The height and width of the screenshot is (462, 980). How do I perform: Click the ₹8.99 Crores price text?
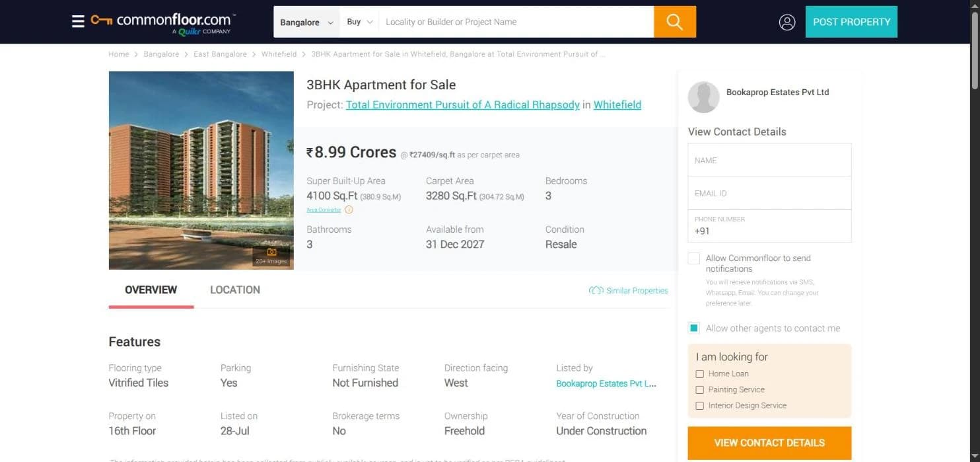pos(351,152)
